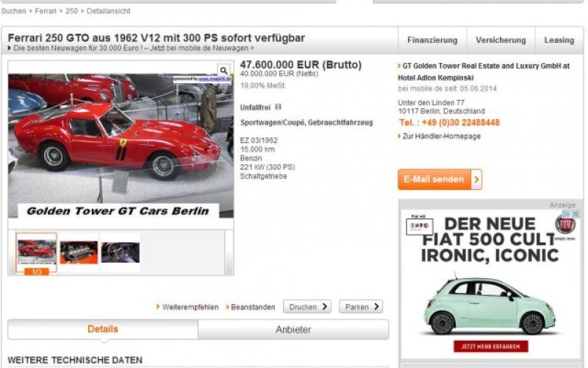Viewport: 588px width, 368px height.
Task: Open the Finanzierung tab
Action: tap(432, 40)
